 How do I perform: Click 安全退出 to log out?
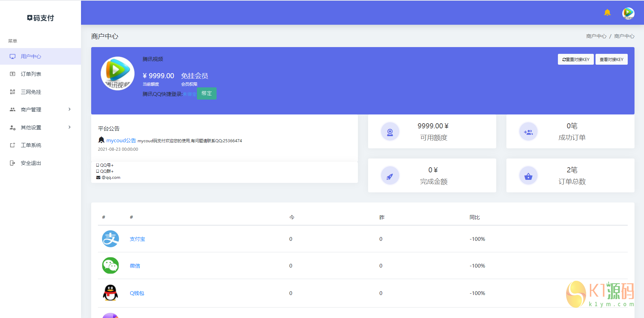[x=31, y=163]
